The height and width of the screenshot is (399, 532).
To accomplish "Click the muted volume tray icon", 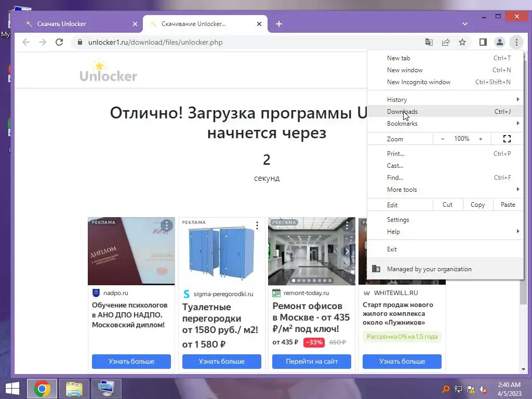I will click(483, 389).
